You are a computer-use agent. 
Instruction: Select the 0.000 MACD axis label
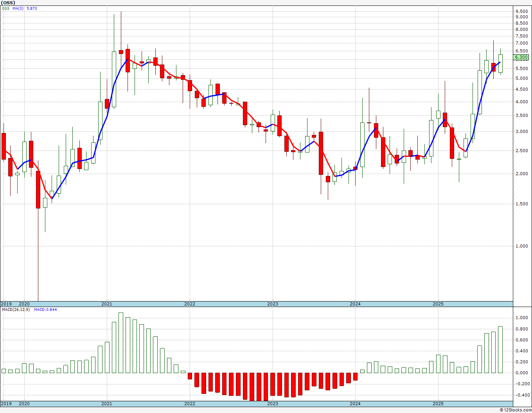(521, 373)
